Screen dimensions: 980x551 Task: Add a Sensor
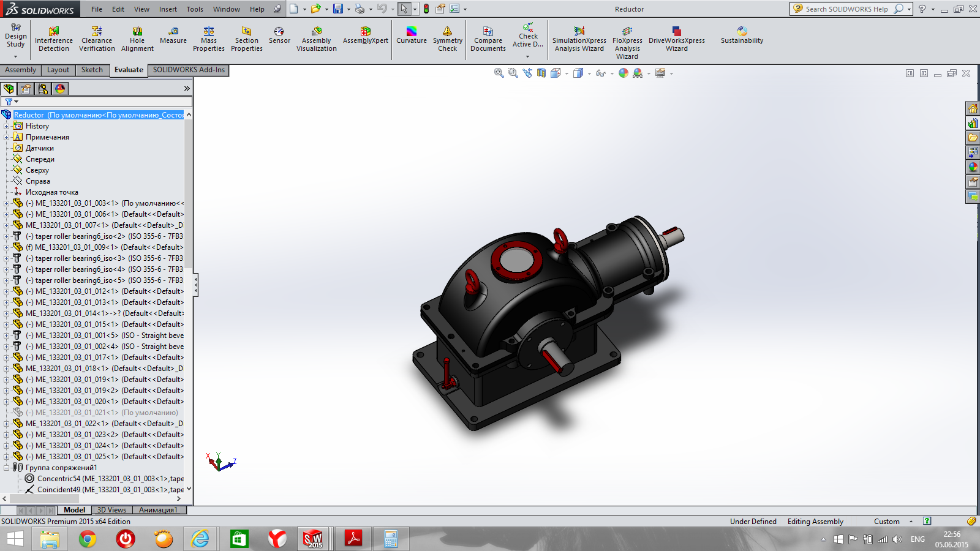279,36
